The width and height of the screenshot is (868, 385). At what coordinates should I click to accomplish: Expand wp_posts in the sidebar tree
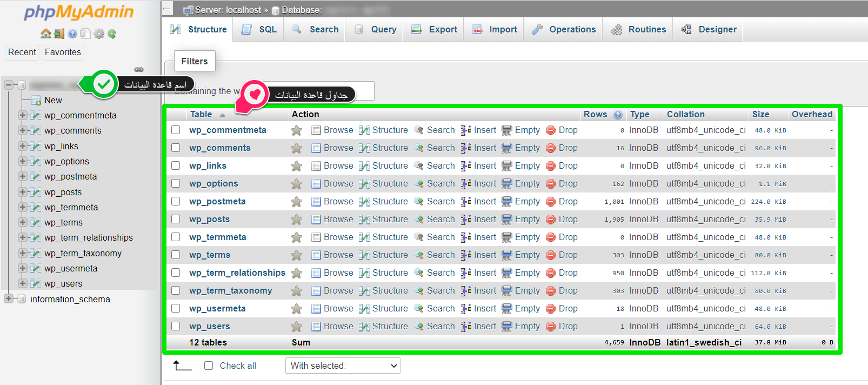coord(22,192)
